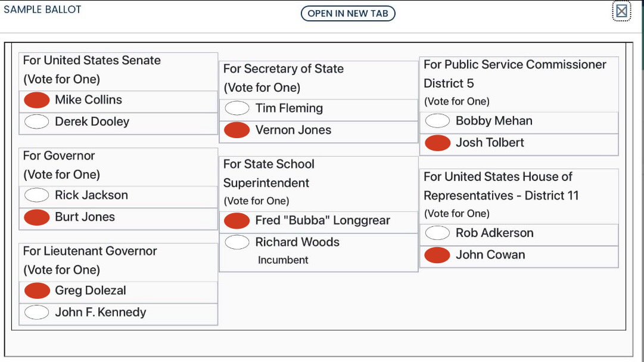Select Tim Fleming for Secretary of State
This screenshot has height=362, width=644.
click(x=237, y=108)
